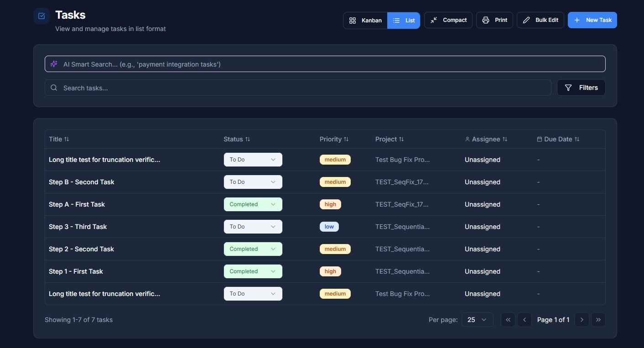Open status dropdown for last Long title test task

(253, 294)
